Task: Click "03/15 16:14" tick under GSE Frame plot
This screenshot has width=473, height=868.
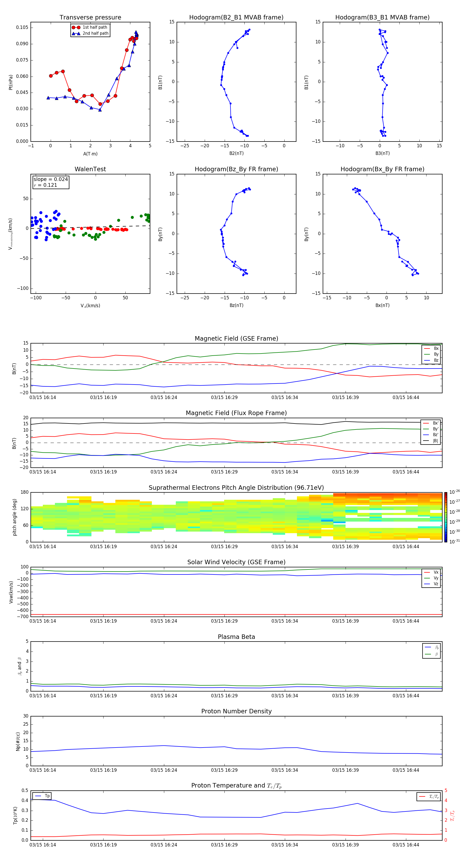Action: tap(43, 397)
